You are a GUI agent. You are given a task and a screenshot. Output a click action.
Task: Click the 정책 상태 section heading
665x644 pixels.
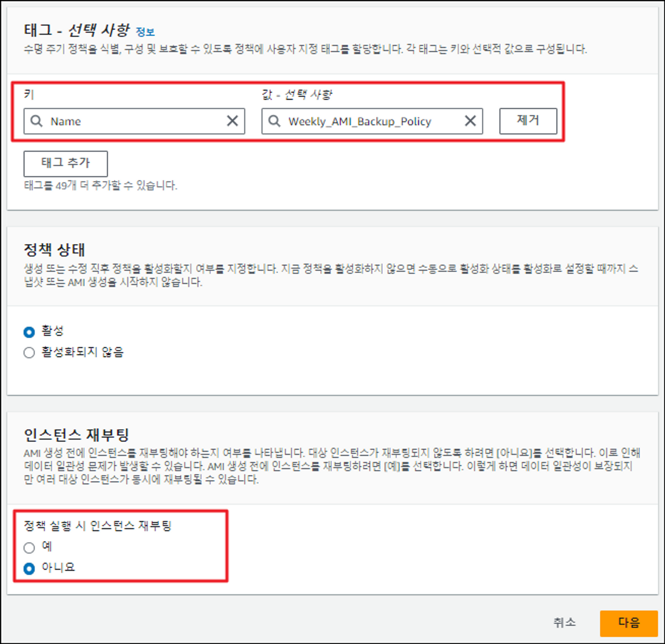point(54,250)
